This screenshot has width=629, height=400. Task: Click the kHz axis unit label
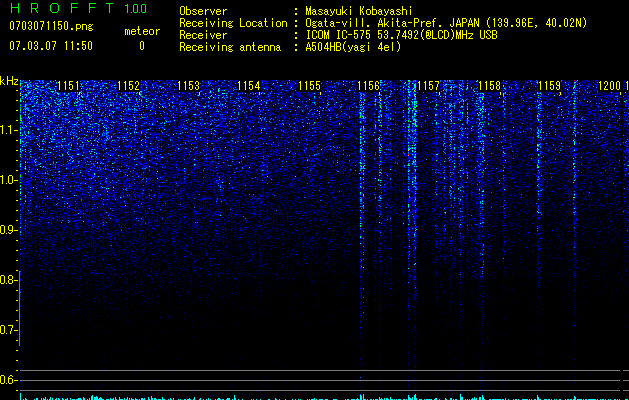coord(9,81)
